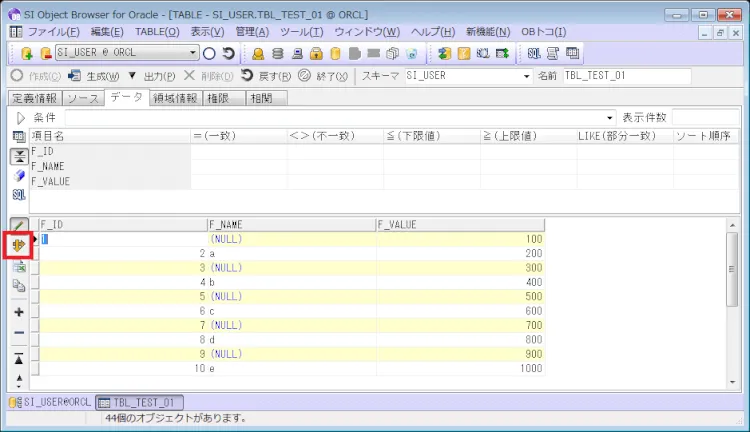Image resolution: width=750 pixels, height=432 pixels.
Task: Open the 条件 condition history dropdown arrow
Action: [x=609, y=118]
